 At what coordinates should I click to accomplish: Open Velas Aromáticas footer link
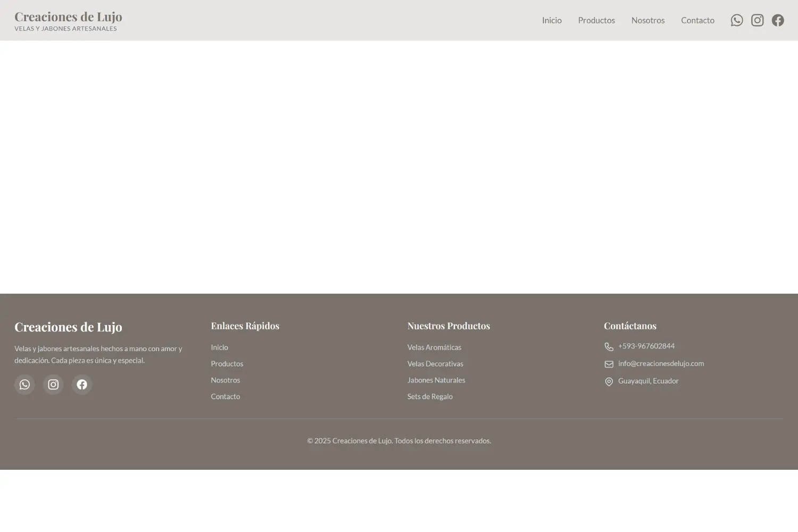pyautogui.click(x=434, y=347)
